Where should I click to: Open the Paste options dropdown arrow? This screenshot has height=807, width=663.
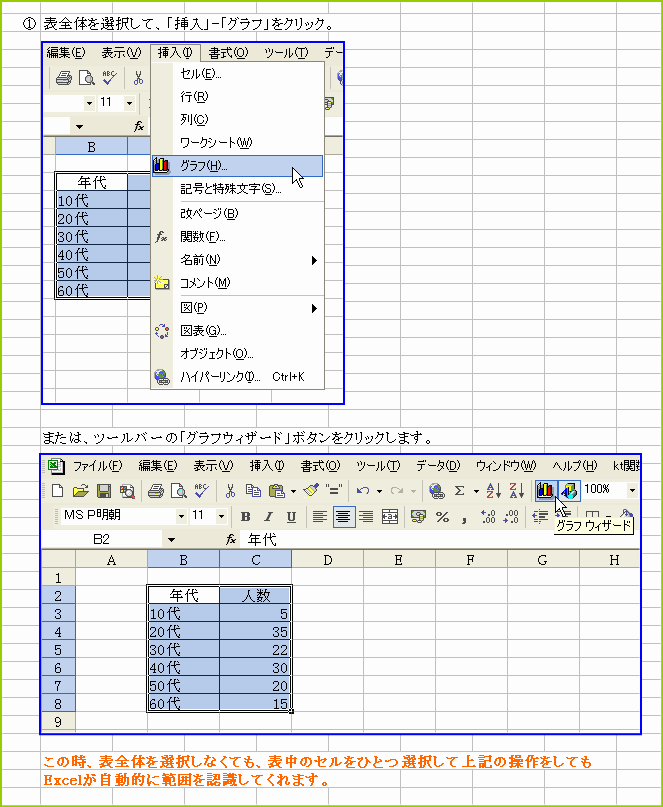pos(293,491)
